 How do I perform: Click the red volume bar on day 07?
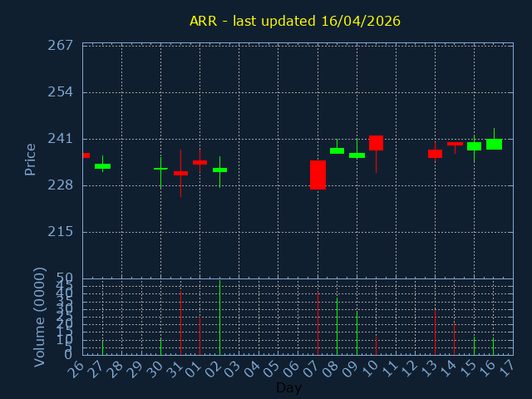(x=318, y=323)
